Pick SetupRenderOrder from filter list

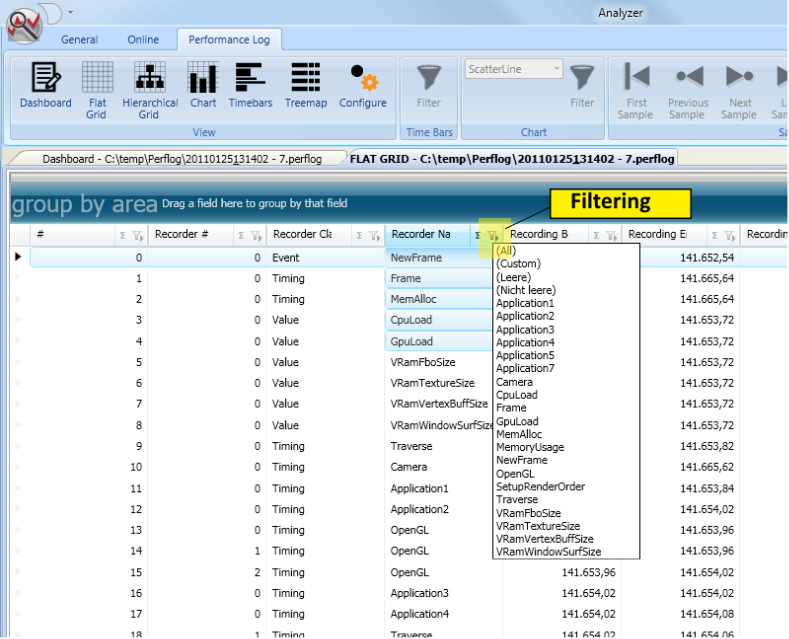[540, 487]
